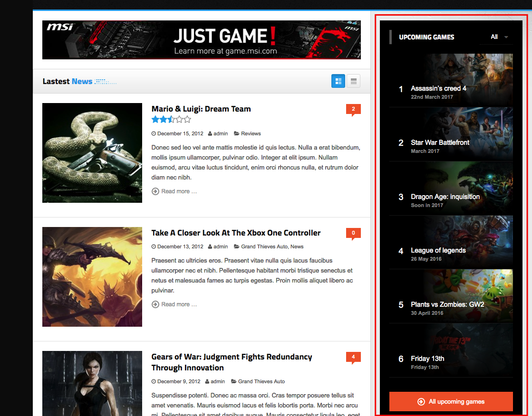Click circled arrow icon on Mario Read more
This screenshot has height=416, width=532.
pyautogui.click(x=155, y=191)
